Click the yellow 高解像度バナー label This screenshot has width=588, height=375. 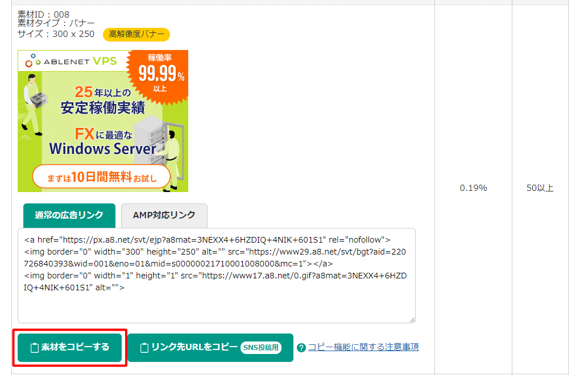(136, 35)
